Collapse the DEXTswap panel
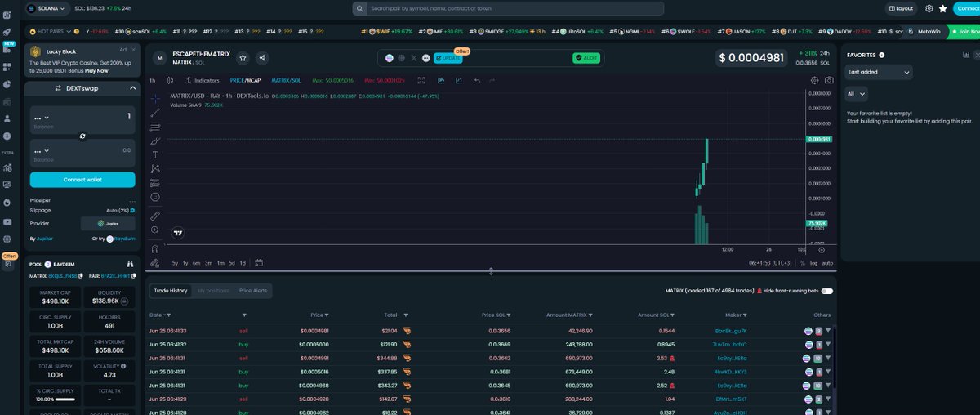This screenshot has height=415, width=980. (x=132, y=87)
